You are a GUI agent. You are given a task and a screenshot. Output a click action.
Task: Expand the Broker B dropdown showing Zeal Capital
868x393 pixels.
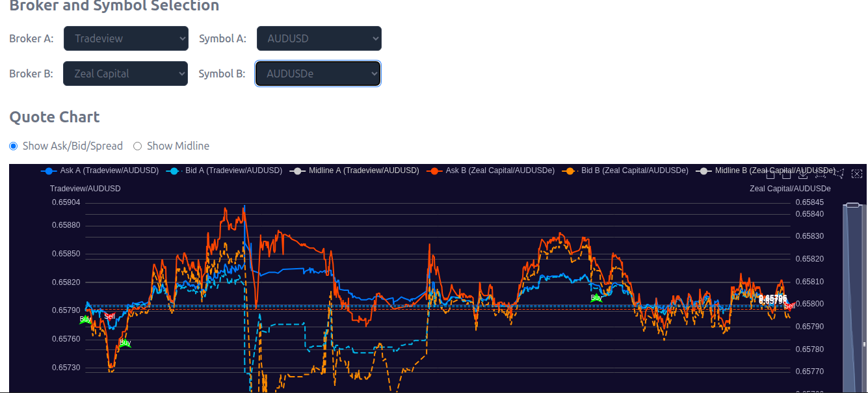coord(125,74)
